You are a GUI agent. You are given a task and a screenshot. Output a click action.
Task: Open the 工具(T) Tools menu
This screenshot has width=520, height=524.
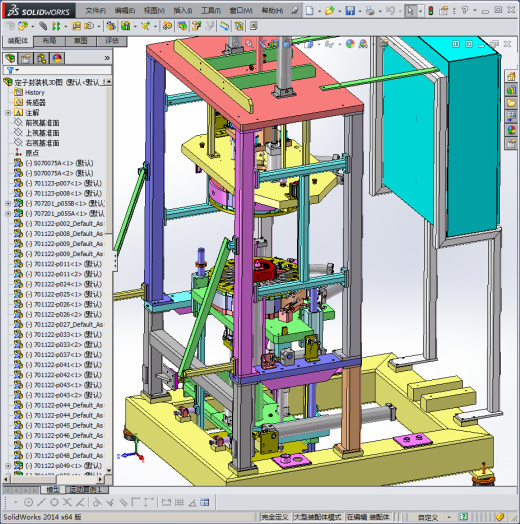click(x=211, y=11)
